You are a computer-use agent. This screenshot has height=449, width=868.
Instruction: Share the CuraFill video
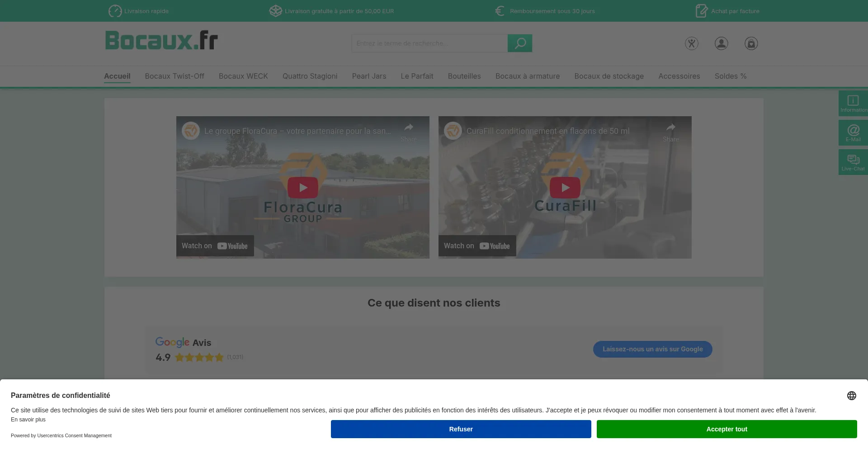[670, 132]
